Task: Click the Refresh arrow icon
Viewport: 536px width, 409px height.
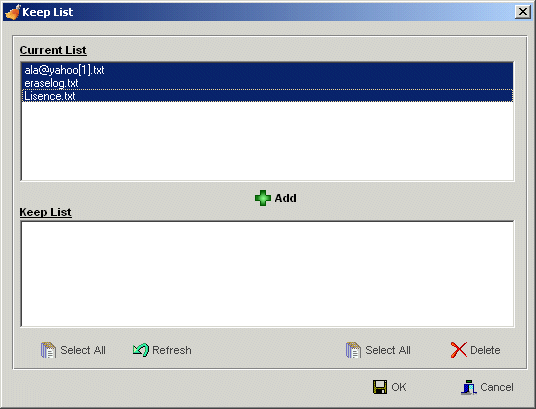Action: [x=141, y=350]
